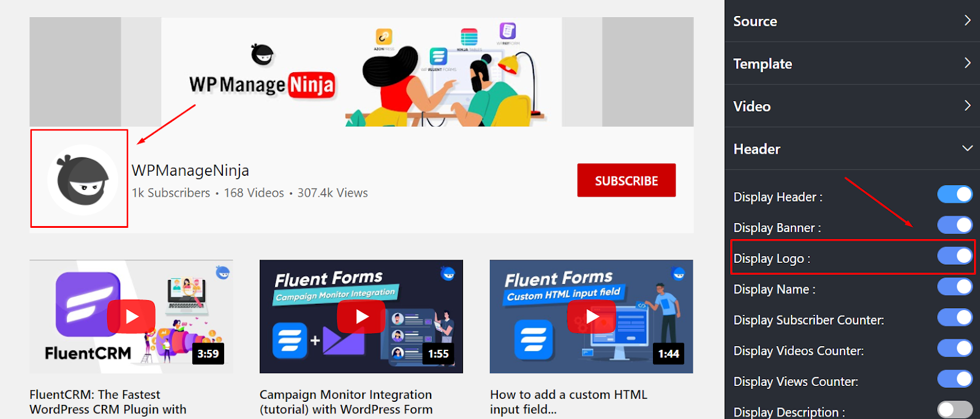980x419 pixels.
Task: Open the How to add a custom HTML title
Action: pos(568,402)
